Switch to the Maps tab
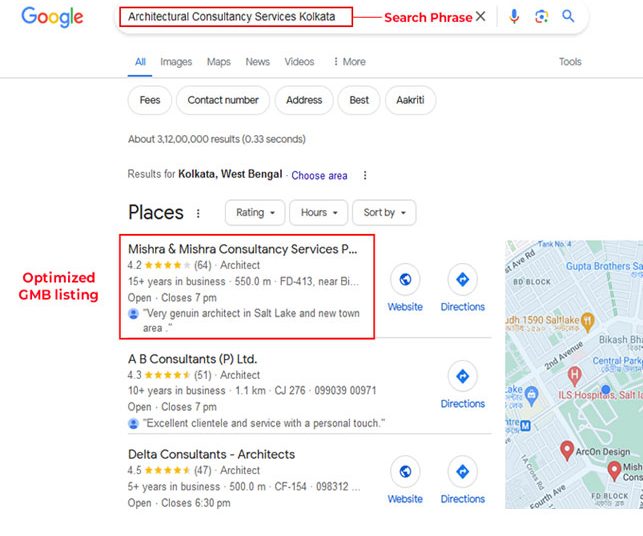Screen dimensions: 643x536 (218, 62)
